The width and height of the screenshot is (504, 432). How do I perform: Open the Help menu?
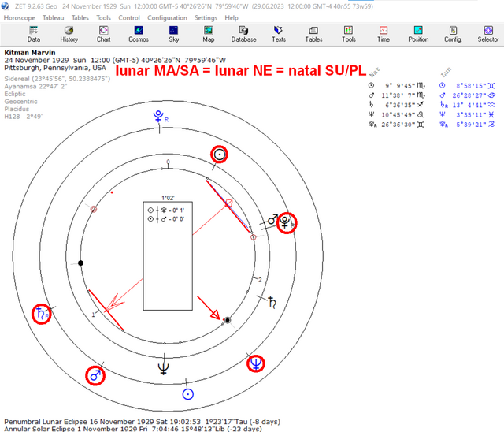[232, 18]
